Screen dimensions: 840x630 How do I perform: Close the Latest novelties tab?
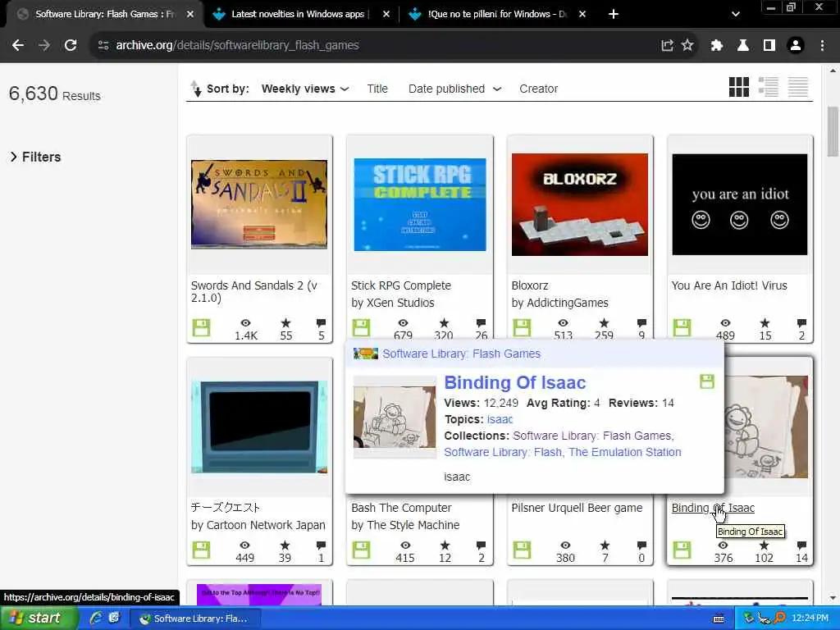point(386,15)
